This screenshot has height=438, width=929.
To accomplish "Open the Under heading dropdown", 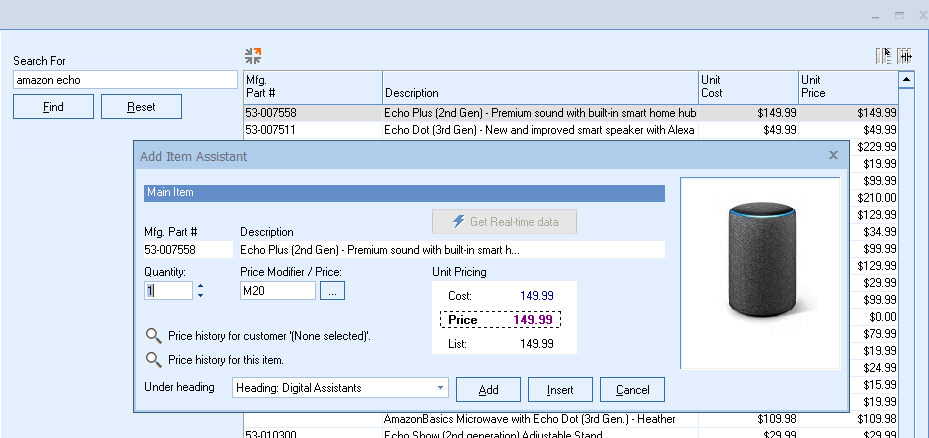I will pyautogui.click(x=441, y=388).
